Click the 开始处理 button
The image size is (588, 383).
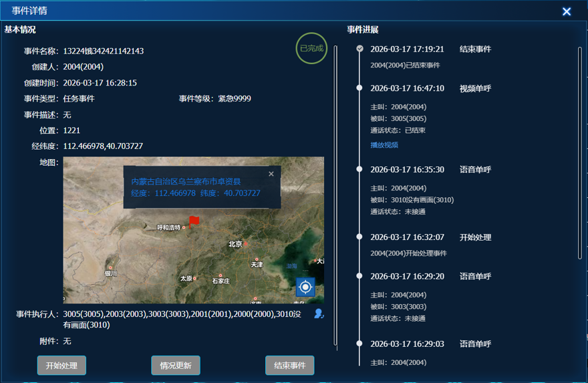pyautogui.click(x=61, y=366)
